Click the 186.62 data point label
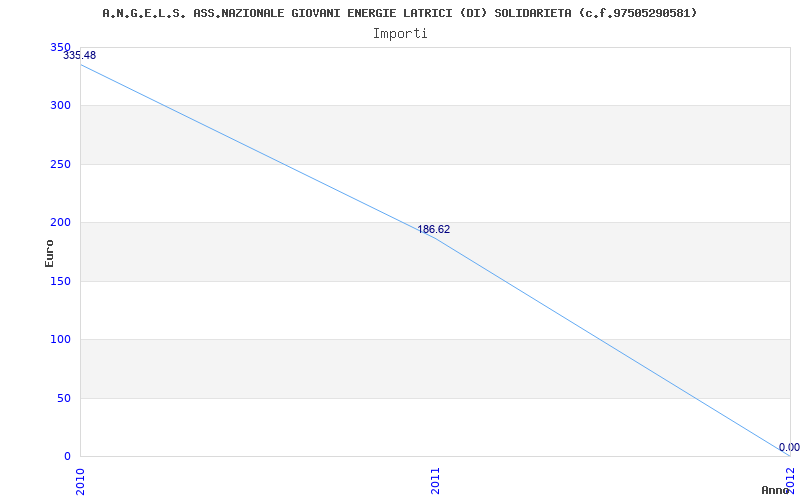Screen dimensions: 800x500 tap(434, 230)
